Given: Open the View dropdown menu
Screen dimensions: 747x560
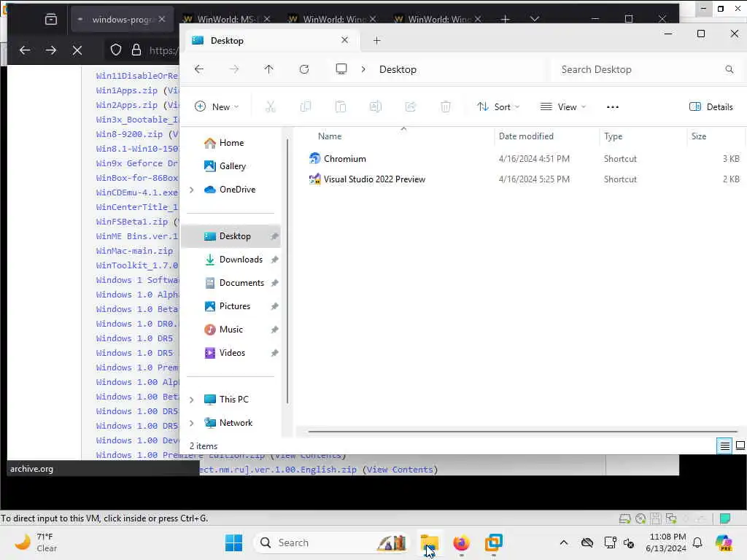Looking at the screenshot, I should point(563,106).
